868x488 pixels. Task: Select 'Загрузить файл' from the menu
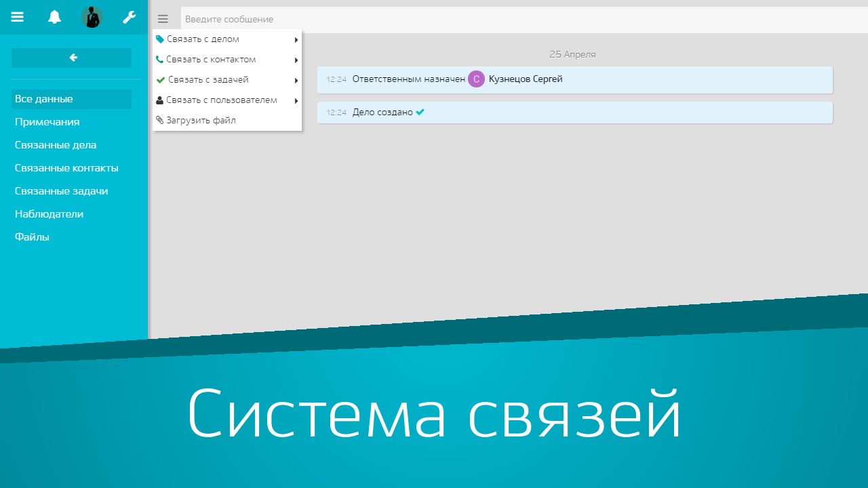tap(202, 120)
